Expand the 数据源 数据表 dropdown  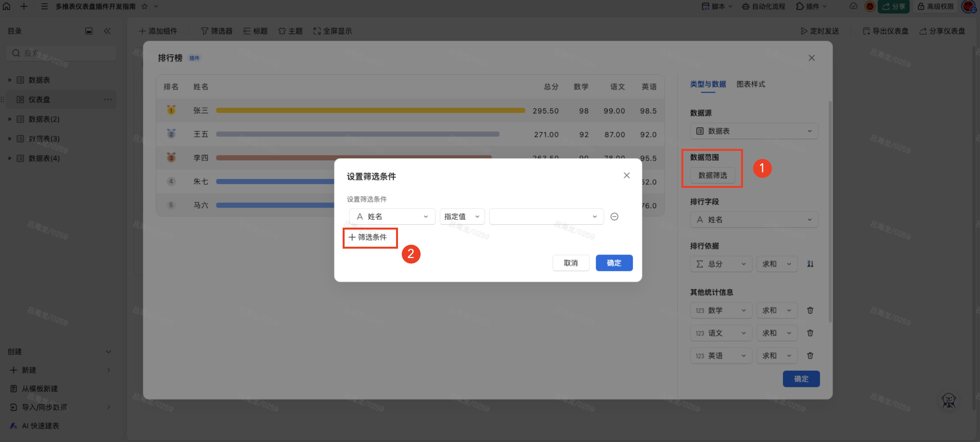[x=754, y=131]
